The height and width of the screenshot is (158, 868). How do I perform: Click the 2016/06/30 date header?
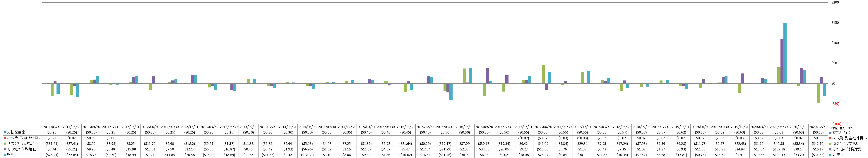coord(464,127)
